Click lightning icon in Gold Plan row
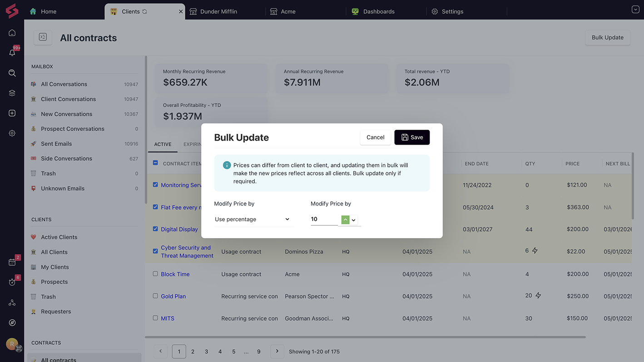The image size is (644, 362). (538, 295)
